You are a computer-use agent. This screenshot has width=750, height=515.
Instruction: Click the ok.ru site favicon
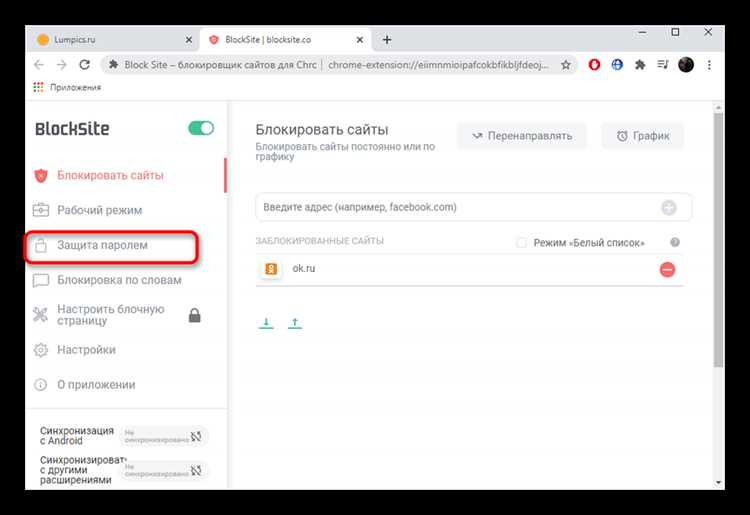271,269
